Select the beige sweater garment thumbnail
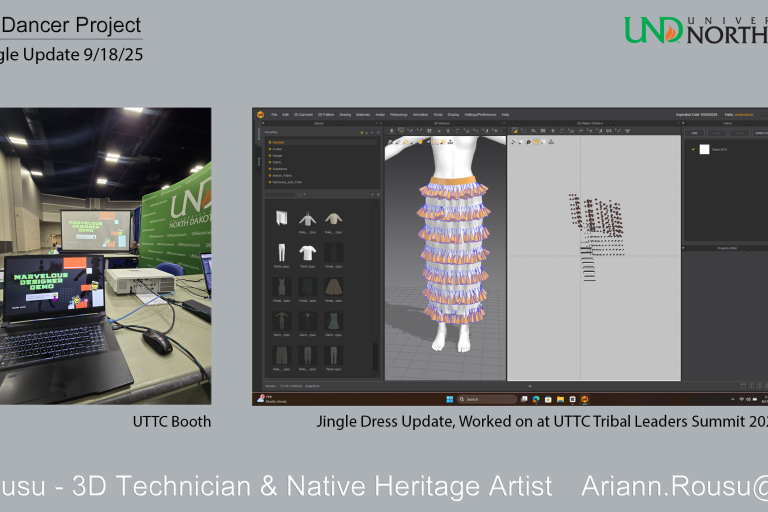The width and height of the screenshot is (768, 512). [333, 219]
